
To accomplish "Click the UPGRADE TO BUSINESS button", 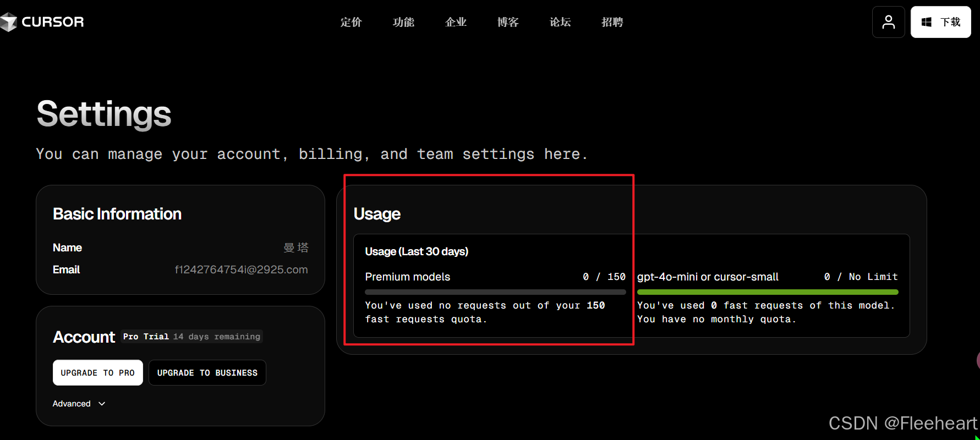I will [207, 372].
